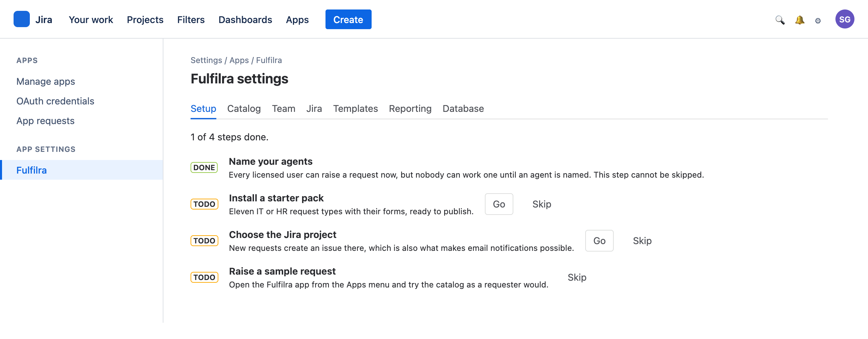Click the '1 of 4 steps done.' text
The height and width of the screenshot is (339, 868).
point(230,137)
